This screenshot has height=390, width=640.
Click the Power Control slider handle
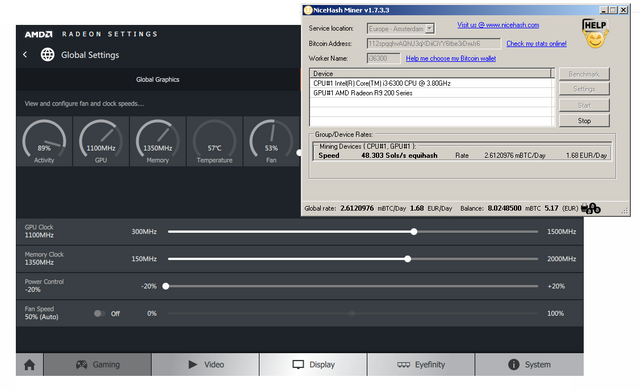coord(166,286)
